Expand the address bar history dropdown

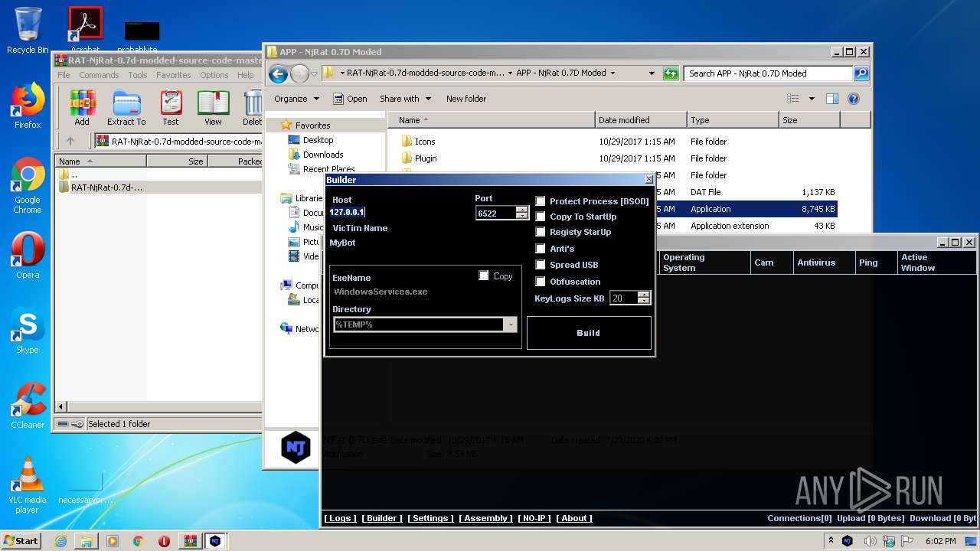click(652, 73)
